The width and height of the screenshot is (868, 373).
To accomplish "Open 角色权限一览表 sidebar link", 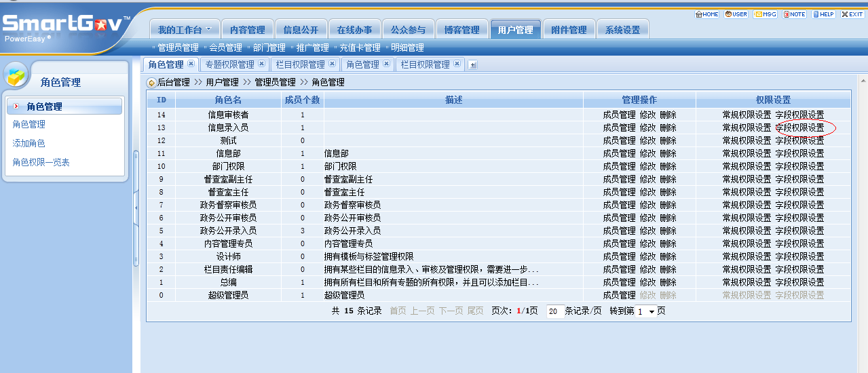I will tap(41, 162).
